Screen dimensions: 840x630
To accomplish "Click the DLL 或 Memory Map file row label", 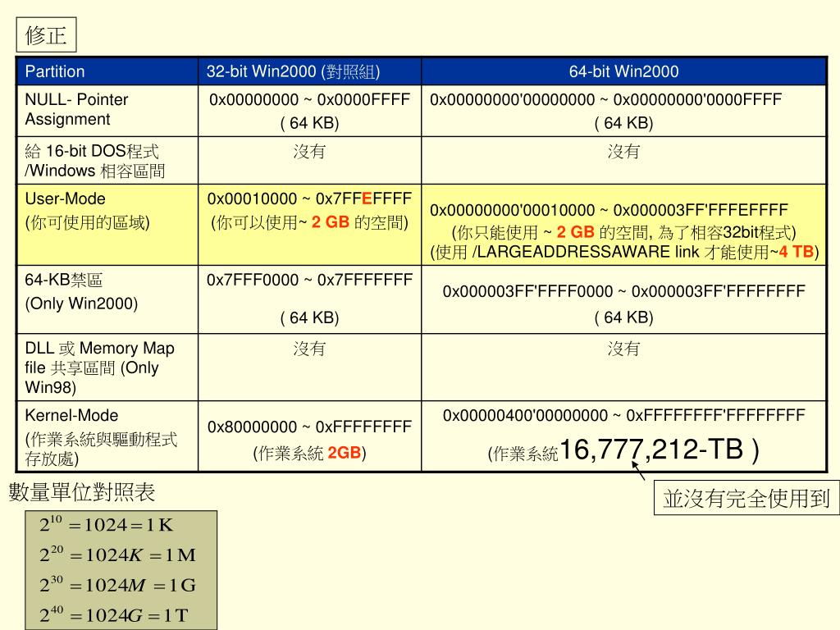I will [x=99, y=367].
